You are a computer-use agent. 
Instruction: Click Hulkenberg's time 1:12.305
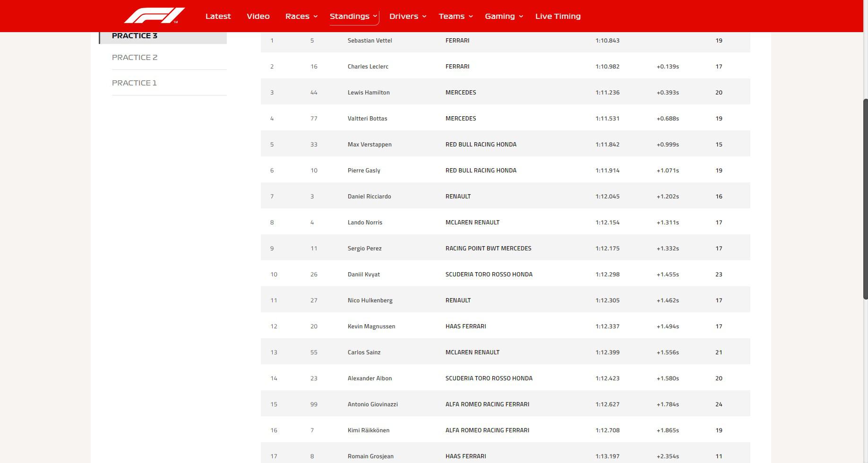[607, 300]
